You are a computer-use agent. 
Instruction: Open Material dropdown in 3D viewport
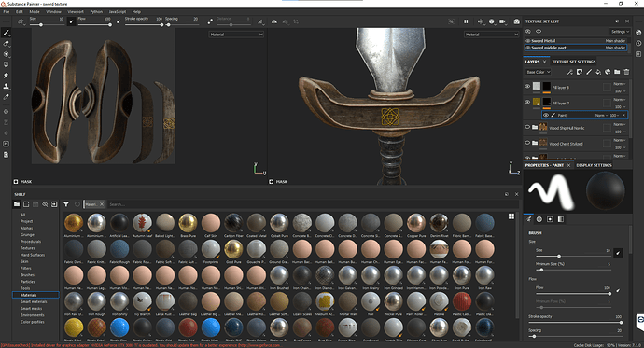(x=491, y=35)
